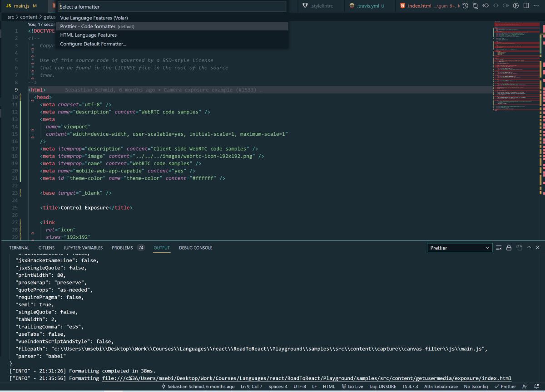Screen dimensions: 545x392
Task: Toggle file blame circle icon in editor toolbar
Action: click(515, 6)
